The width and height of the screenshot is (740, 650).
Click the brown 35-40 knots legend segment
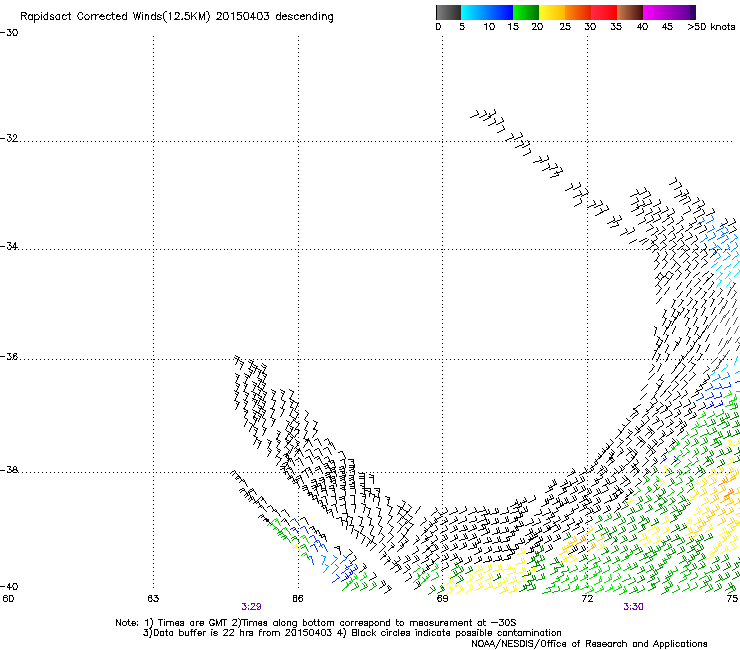630,12
